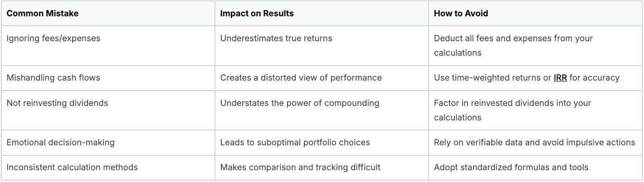Viewport: 644px width, 182px height.
Task: Click 'Understates the power of compounding'
Action: tap(299, 103)
